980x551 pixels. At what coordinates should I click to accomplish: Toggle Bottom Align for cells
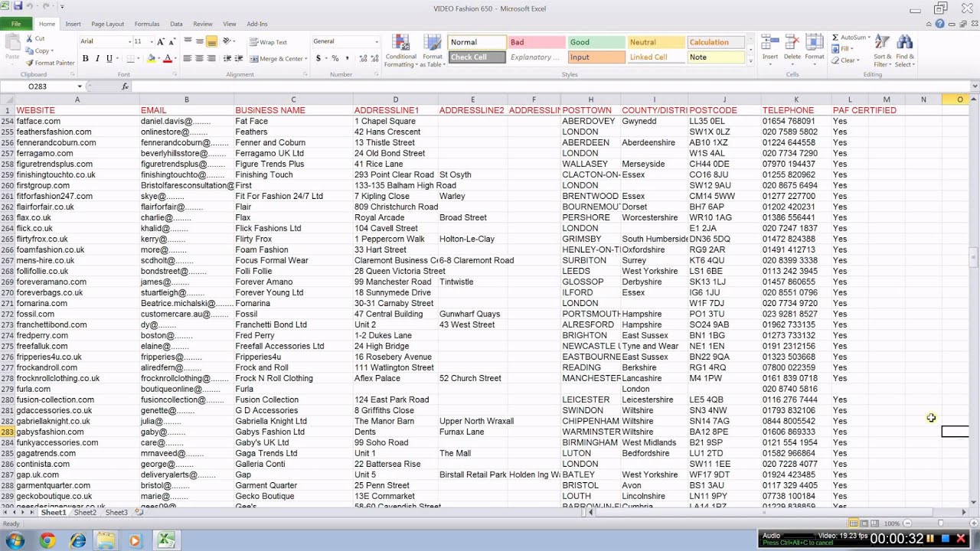click(x=211, y=41)
